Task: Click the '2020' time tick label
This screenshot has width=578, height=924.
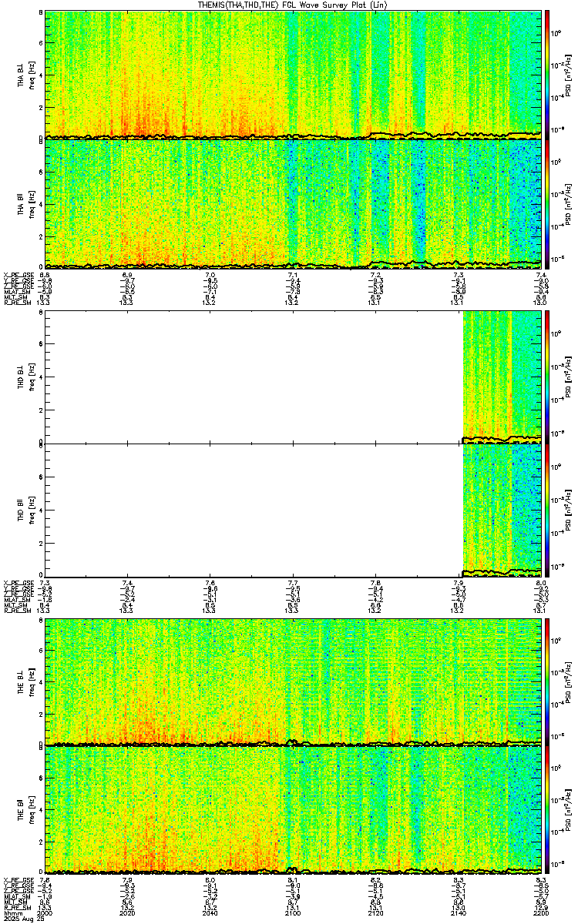Action: (127, 914)
